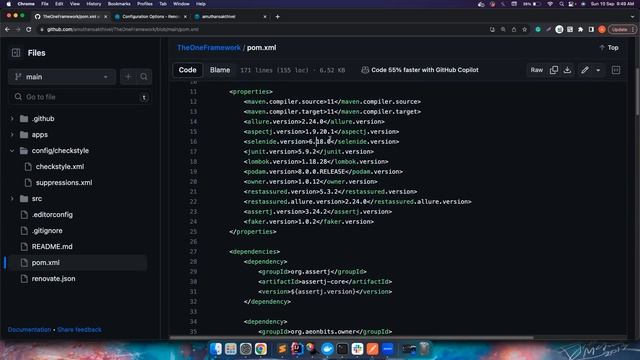
Task: View Raw file content
Action: [537, 70]
